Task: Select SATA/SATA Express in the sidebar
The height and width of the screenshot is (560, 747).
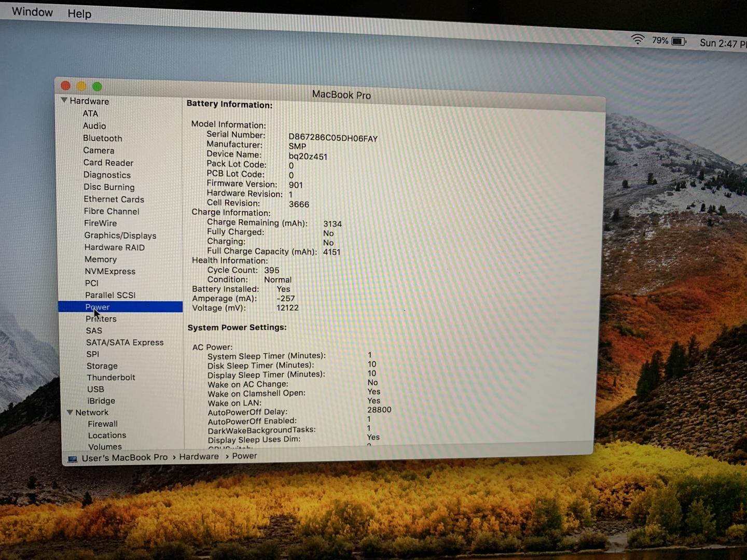Action: [125, 343]
